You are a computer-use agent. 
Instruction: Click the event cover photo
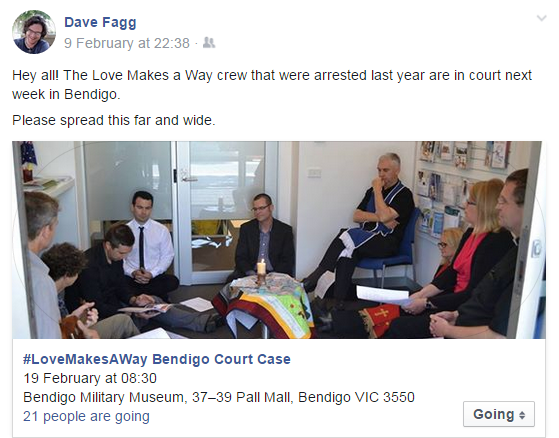coord(279,240)
